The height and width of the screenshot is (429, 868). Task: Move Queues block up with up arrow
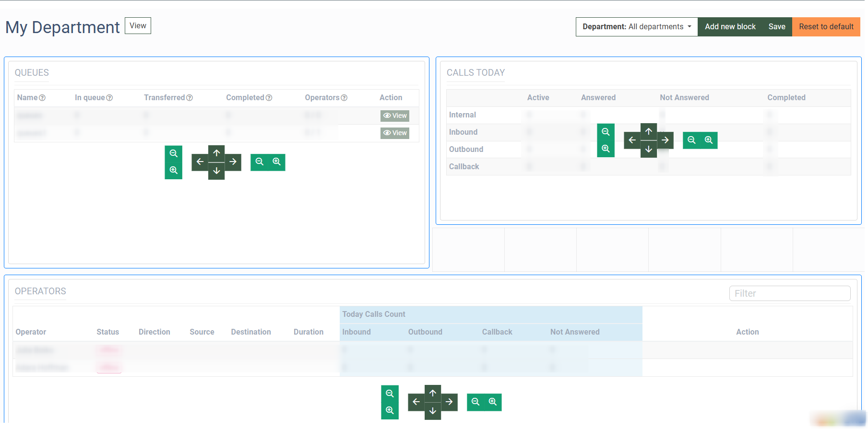216,153
